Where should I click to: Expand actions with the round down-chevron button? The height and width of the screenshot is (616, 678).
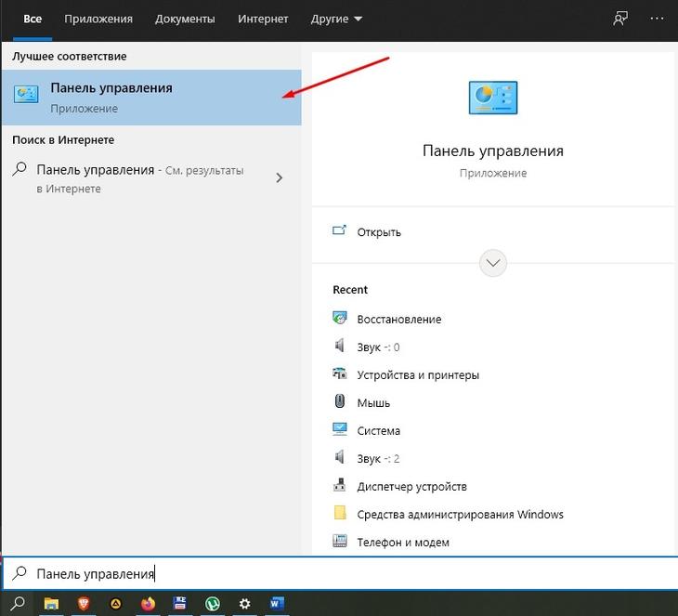(493, 263)
